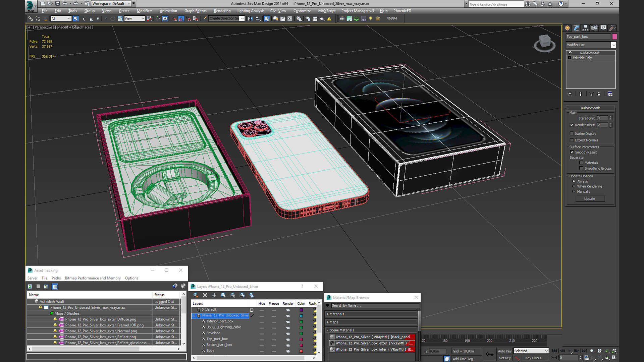The height and width of the screenshot is (362, 644).
Task: Open the MAXScript menu
Action: [x=327, y=11]
